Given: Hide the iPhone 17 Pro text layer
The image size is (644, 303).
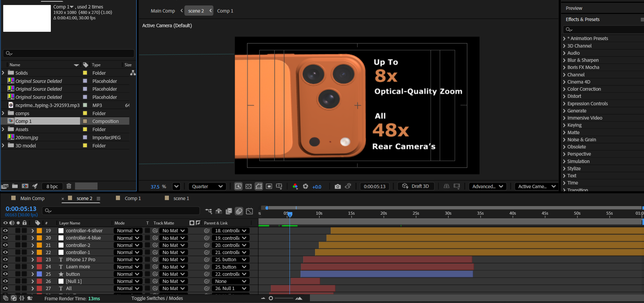Looking at the screenshot, I should (5, 260).
